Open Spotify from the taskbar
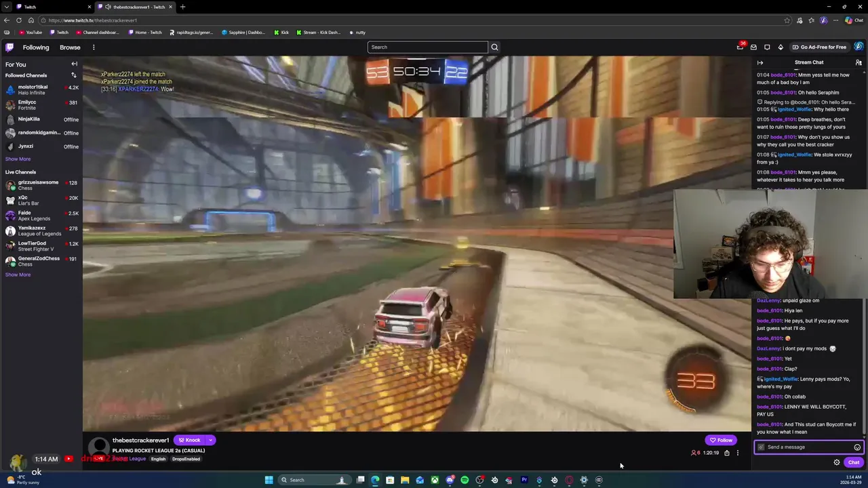This screenshot has height=488, width=868. [465, 480]
